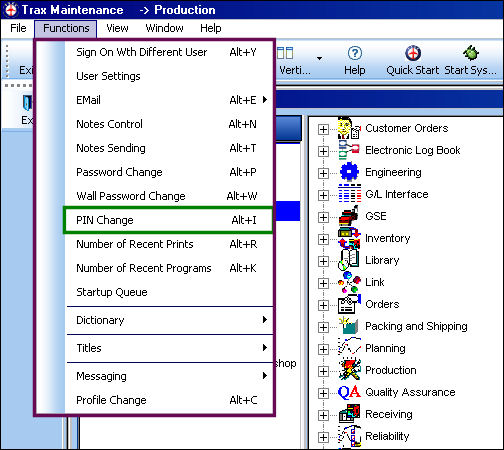The image size is (504, 450).
Task: Expand the Planning tree node
Action: click(x=323, y=349)
